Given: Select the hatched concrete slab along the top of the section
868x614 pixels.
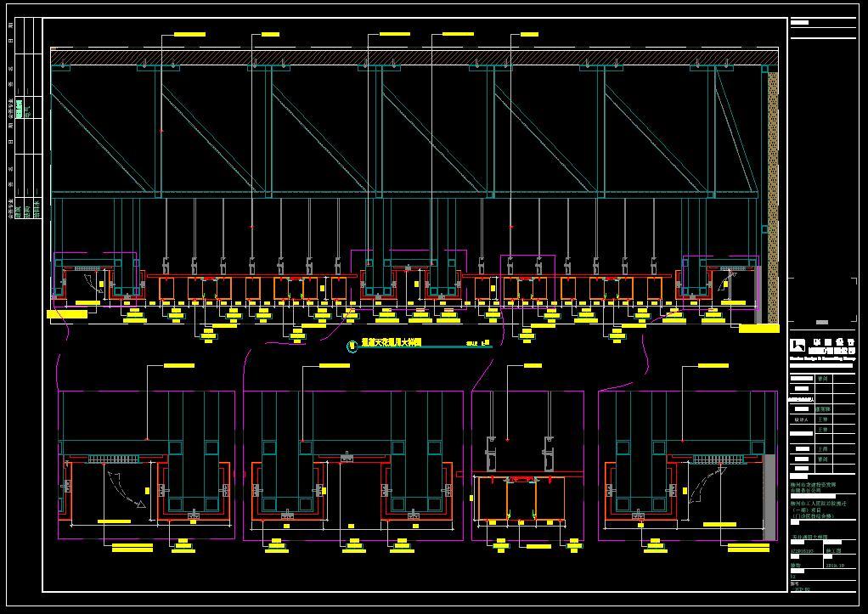Looking at the screenshot, I should [x=414, y=56].
